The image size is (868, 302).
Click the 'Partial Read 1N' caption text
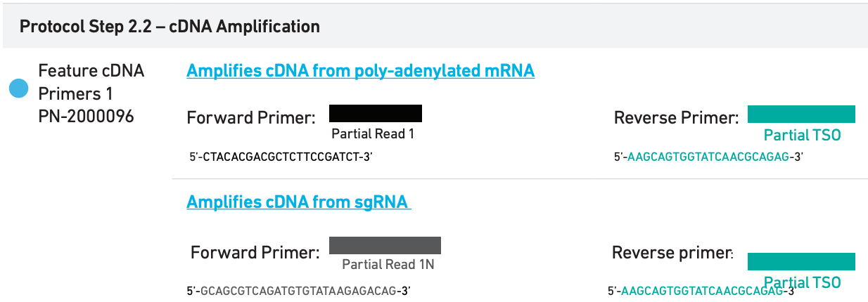tap(388, 265)
